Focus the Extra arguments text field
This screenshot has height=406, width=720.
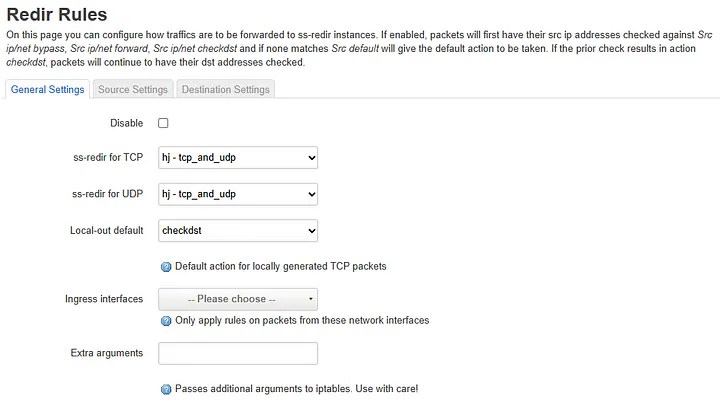click(238, 353)
